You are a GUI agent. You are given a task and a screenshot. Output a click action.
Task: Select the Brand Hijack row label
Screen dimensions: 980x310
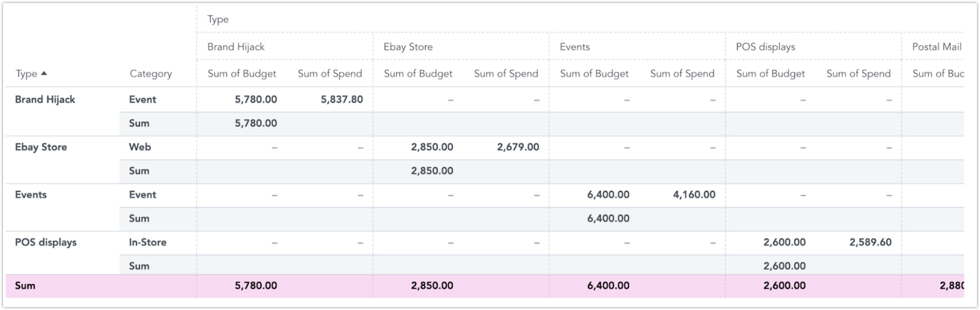pyautogui.click(x=45, y=100)
